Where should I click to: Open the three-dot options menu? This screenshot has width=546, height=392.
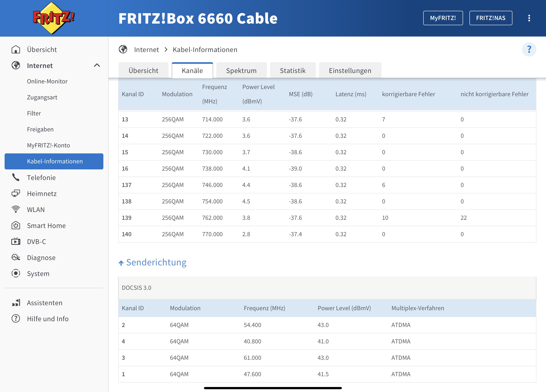[529, 18]
